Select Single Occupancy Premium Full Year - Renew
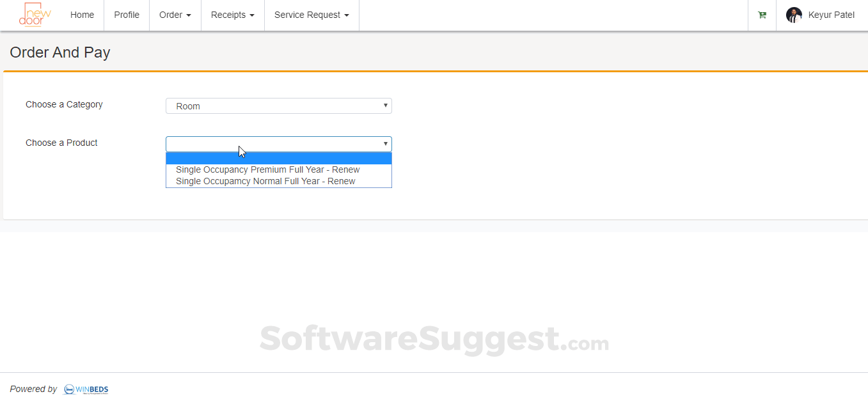Viewport: 868px width, 401px height. pyautogui.click(x=267, y=169)
